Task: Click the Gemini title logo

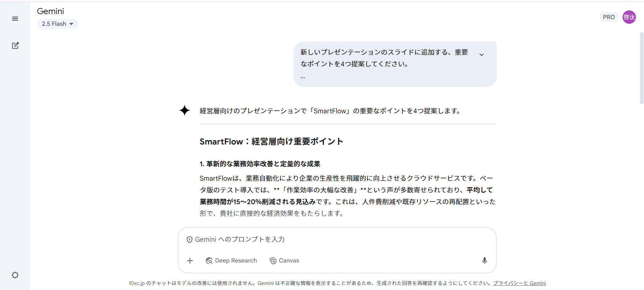Action: (50, 11)
